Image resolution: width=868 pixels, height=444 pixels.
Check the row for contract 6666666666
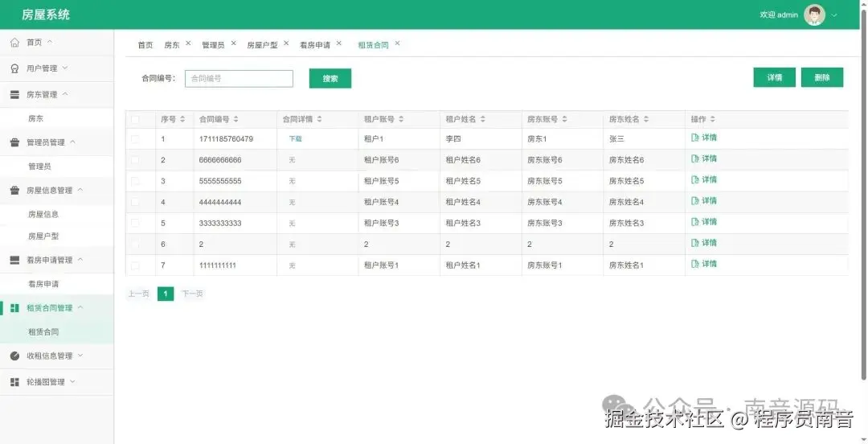point(135,160)
